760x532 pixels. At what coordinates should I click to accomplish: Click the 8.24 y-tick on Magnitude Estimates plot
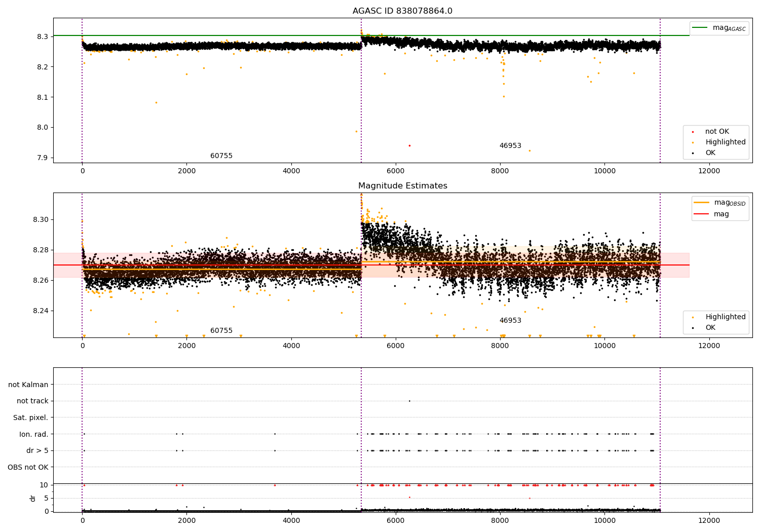(41, 311)
